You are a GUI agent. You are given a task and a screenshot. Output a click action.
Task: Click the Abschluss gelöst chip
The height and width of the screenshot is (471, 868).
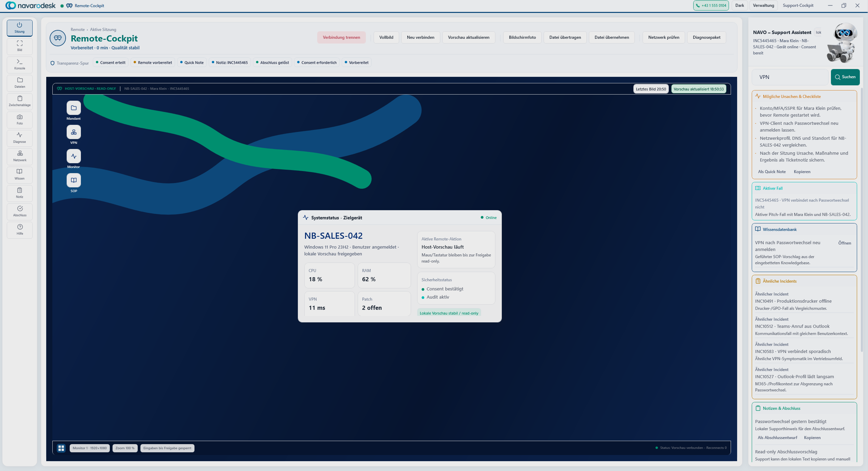pyautogui.click(x=272, y=63)
